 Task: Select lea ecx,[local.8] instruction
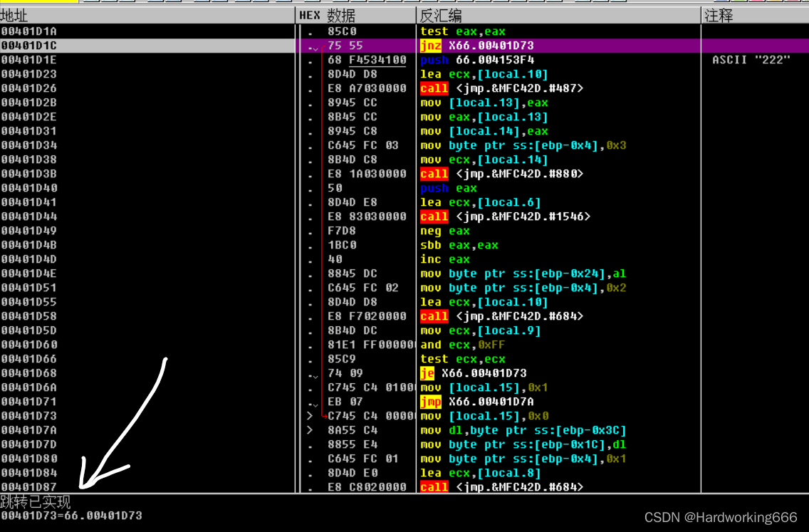pyautogui.click(x=480, y=473)
